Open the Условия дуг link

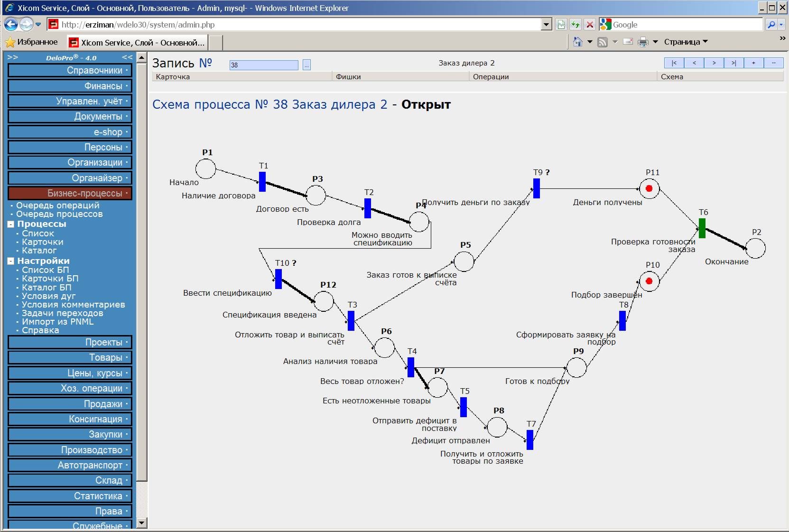pos(49,296)
